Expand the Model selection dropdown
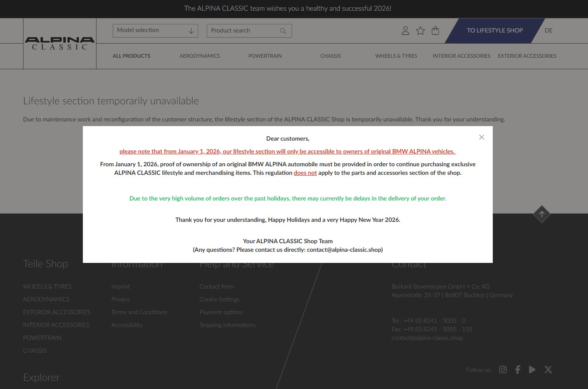The height and width of the screenshot is (389, 588). click(x=155, y=30)
